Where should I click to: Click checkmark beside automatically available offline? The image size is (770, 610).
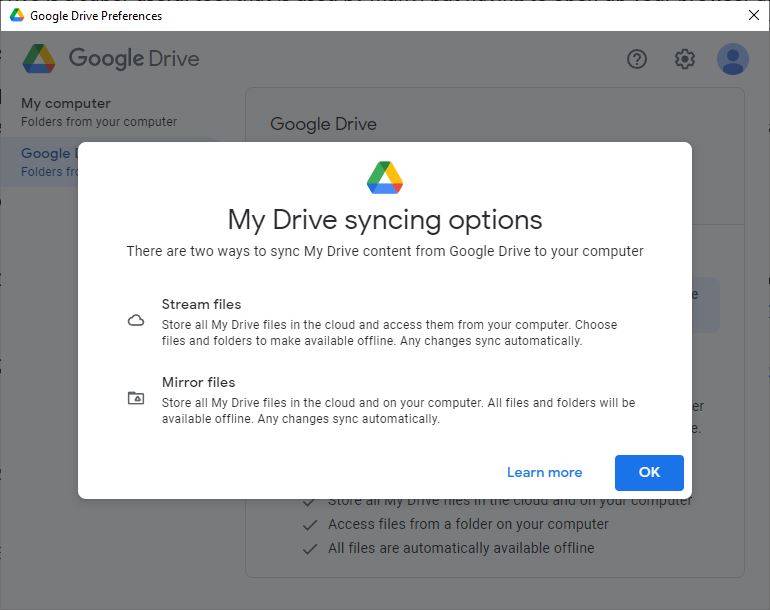click(310, 548)
